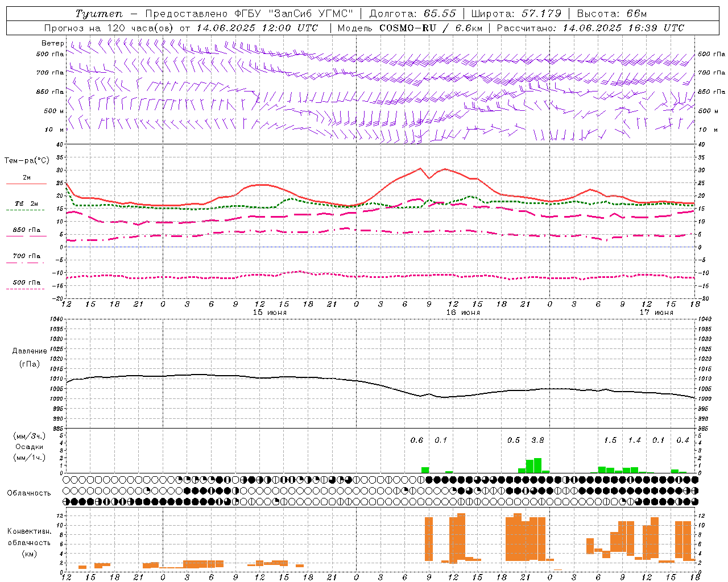Click the "700 гПа" temperature legend label

click(x=27, y=256)
